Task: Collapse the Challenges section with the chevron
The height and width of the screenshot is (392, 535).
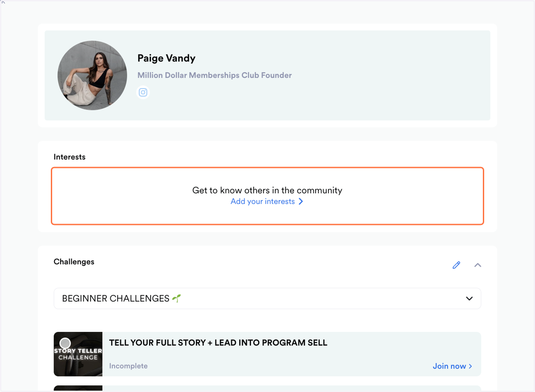Action: pyautogui.click(x=477, y=265)
